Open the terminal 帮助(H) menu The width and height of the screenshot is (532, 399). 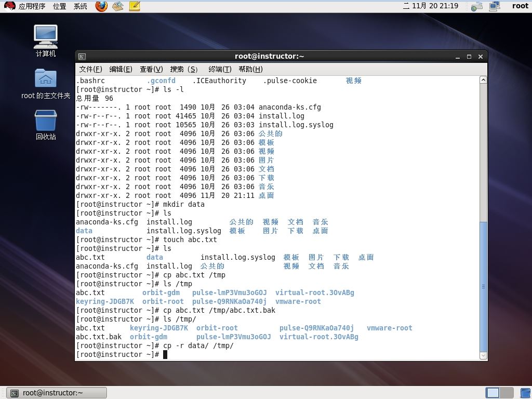click(250, 69)
